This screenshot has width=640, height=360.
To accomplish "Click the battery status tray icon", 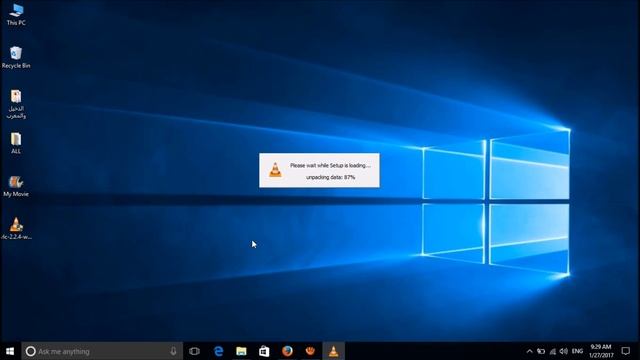I will (541, 351).
